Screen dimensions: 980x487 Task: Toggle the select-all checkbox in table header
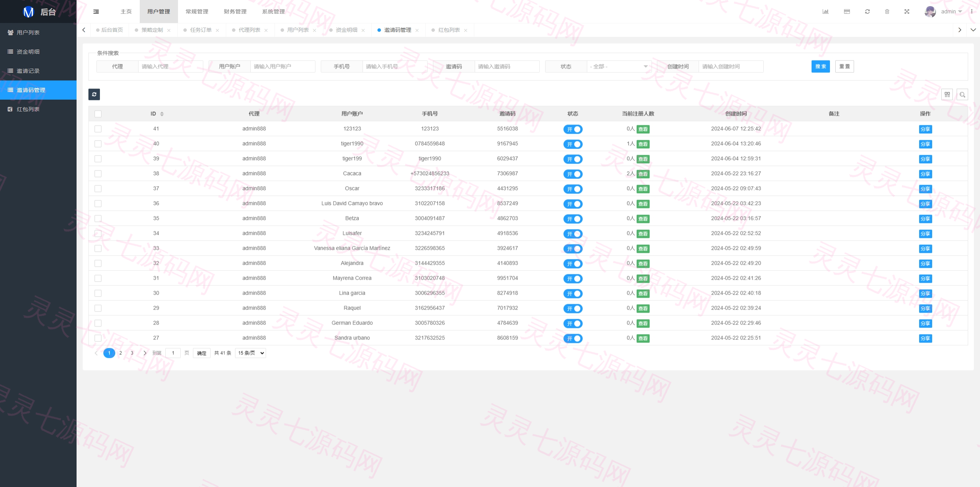(x=98, y=114)
